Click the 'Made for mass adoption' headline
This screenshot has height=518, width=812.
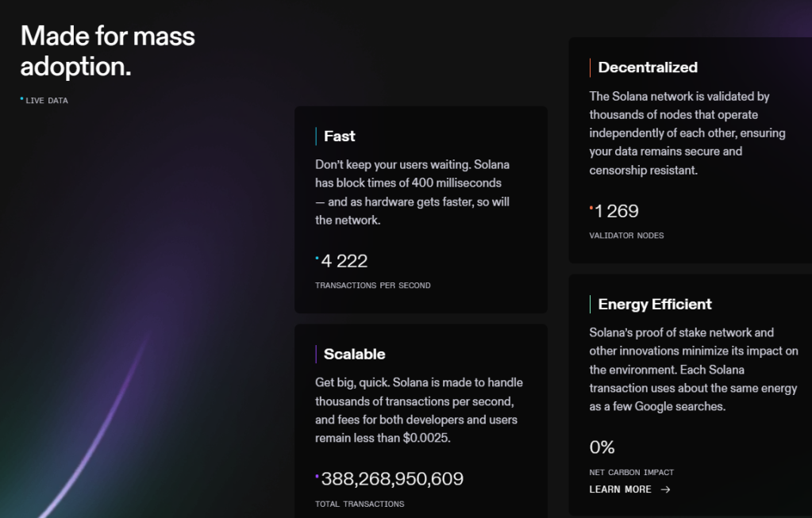tap(107, 51)
